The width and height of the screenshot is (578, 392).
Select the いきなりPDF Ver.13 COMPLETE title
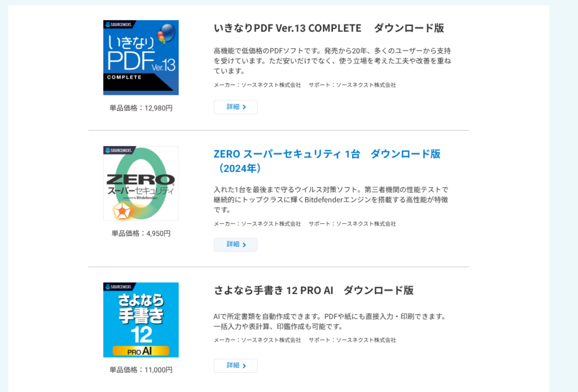point(329,28)
